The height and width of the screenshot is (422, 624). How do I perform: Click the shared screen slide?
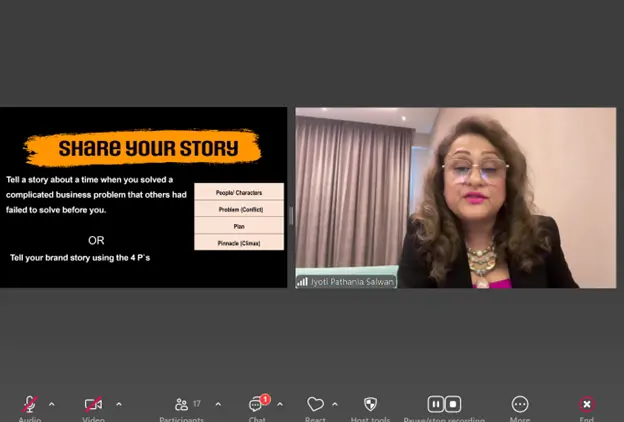[x=144, y=197]
